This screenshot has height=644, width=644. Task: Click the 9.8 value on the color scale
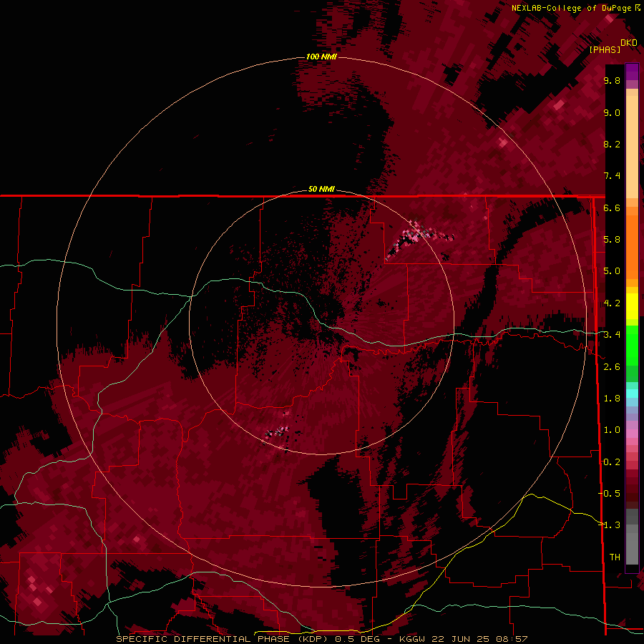[612, 81]
